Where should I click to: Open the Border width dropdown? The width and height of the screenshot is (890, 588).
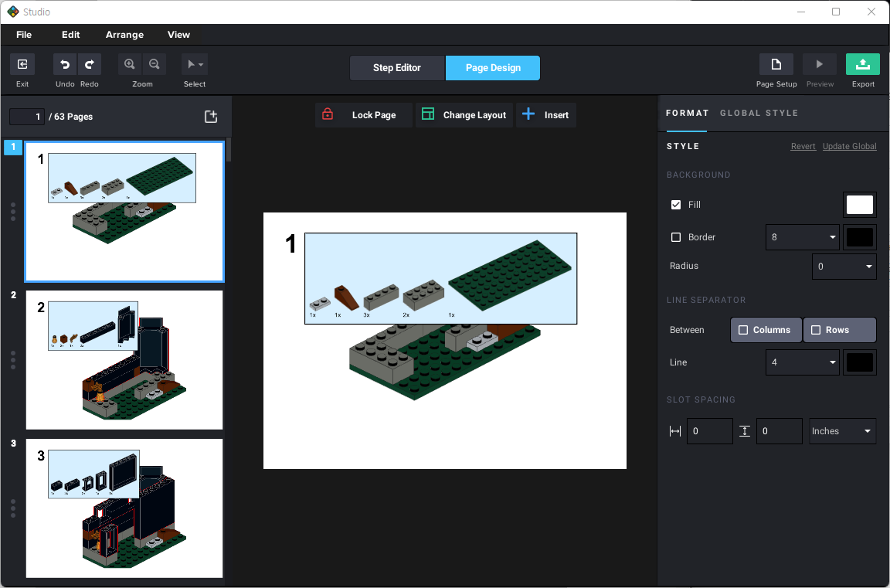802,237
